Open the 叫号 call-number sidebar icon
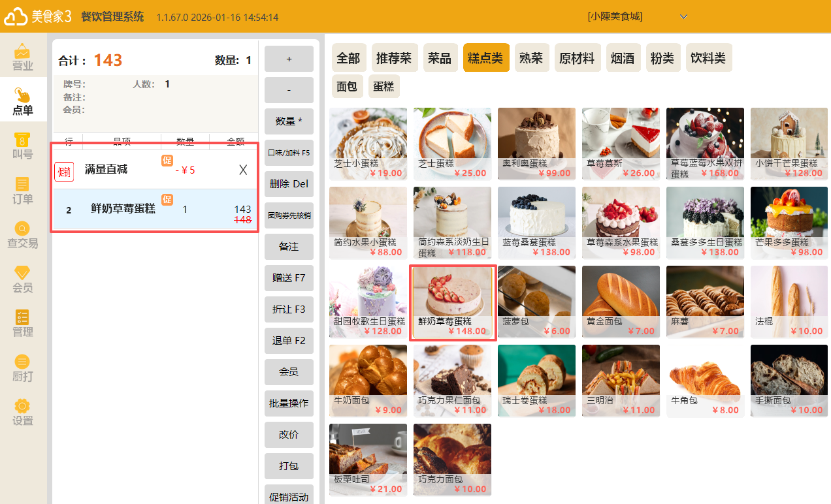The width and height of the screenshot is (831, 504). tap(23, 146)
